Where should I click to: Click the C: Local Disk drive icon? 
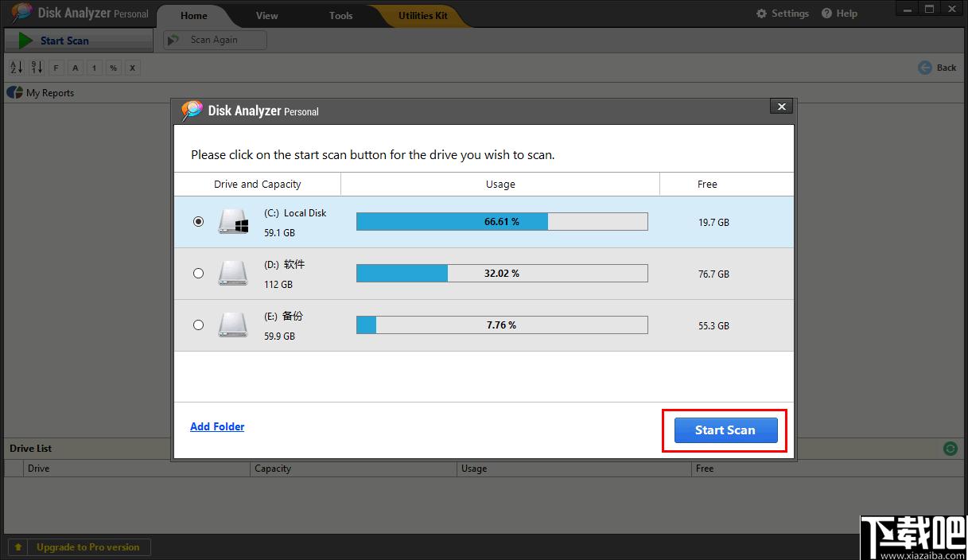tap(233, 221)
